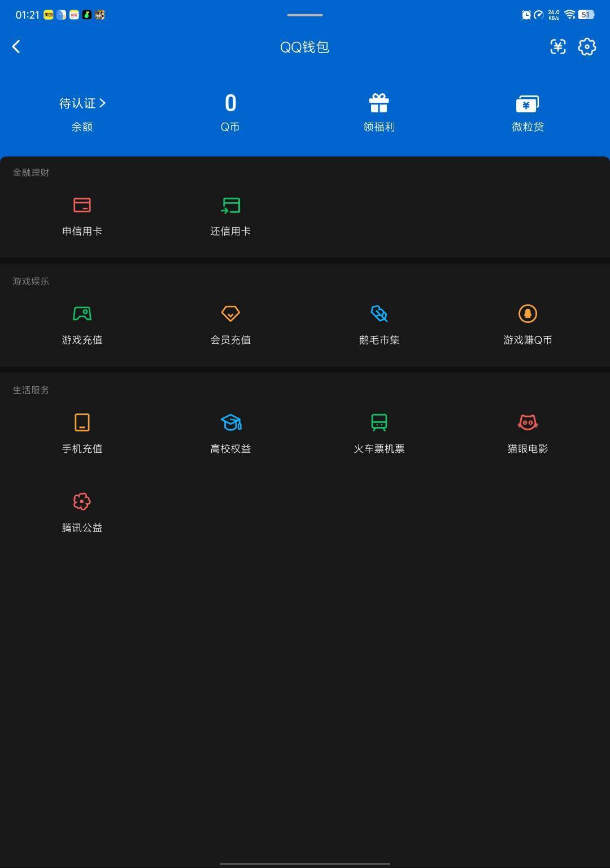The height and width of the screenshot is (868, 610).
Task: Tap the 游戏充值 label
Action: click(x=82, y=340)
